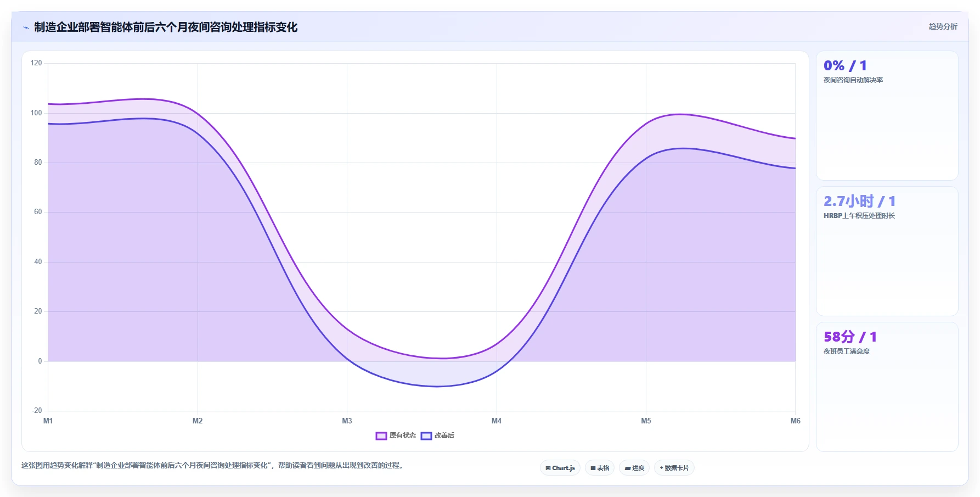Open the 58分 夜班员工满意度 card
This screenshot has height=497, width=980.
click(887, 387)
